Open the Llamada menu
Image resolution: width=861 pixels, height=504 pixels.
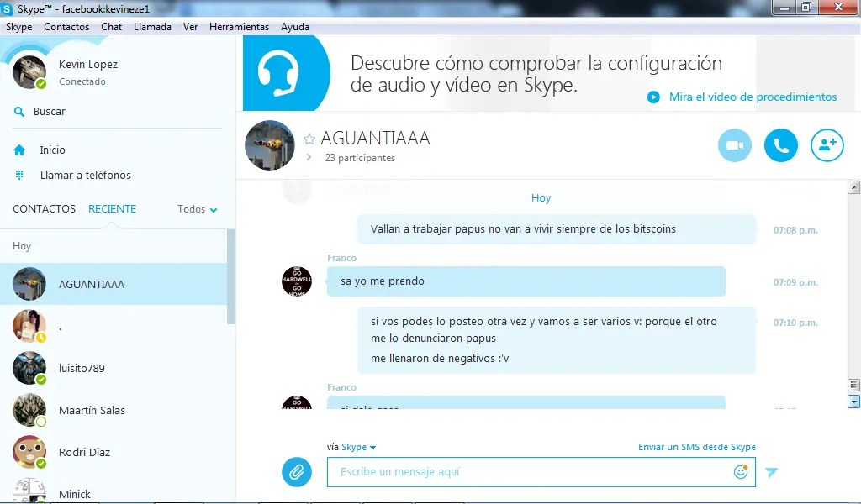pyautogui.click(x=152, y=26)
